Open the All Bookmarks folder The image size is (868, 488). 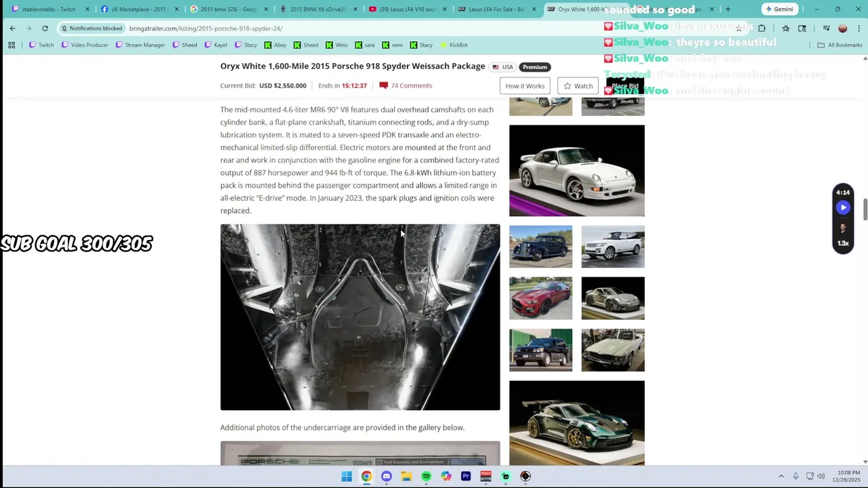[840, 45]
